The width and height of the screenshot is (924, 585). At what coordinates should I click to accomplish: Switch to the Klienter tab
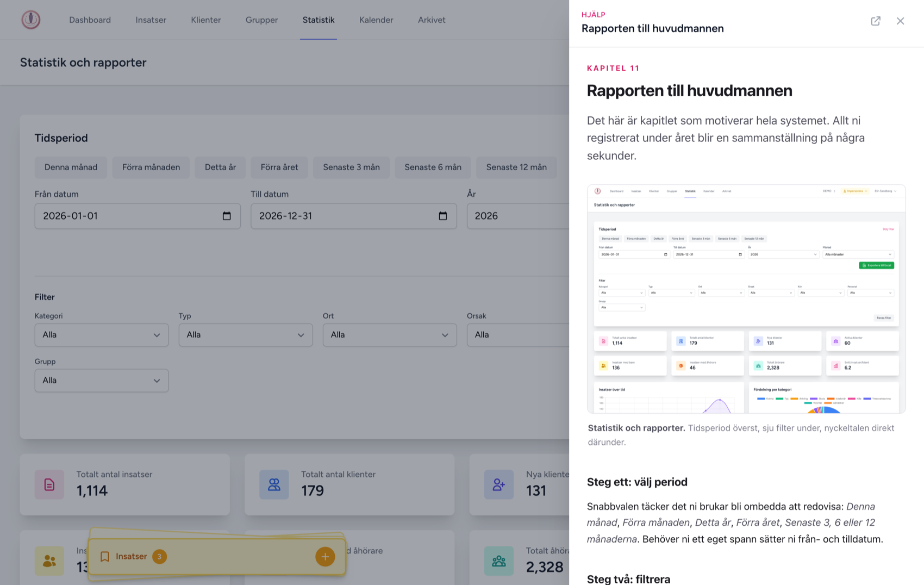point(206,20)
